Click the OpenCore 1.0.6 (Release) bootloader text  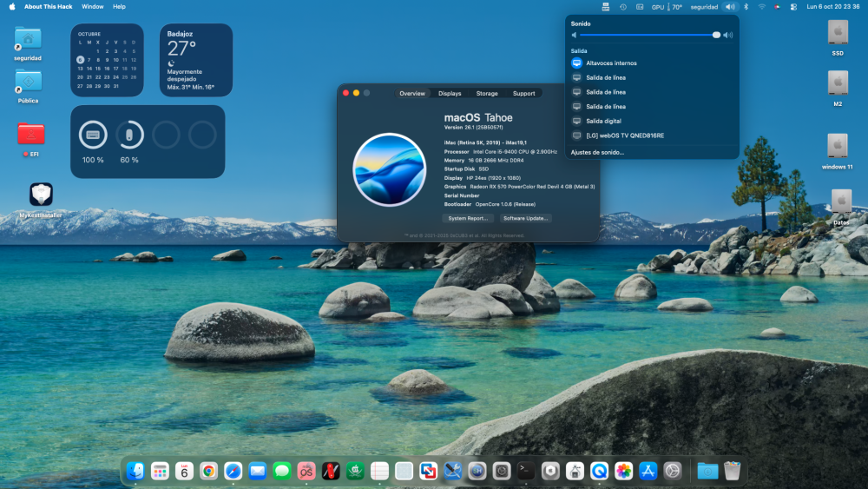click(x=505, y=204)
